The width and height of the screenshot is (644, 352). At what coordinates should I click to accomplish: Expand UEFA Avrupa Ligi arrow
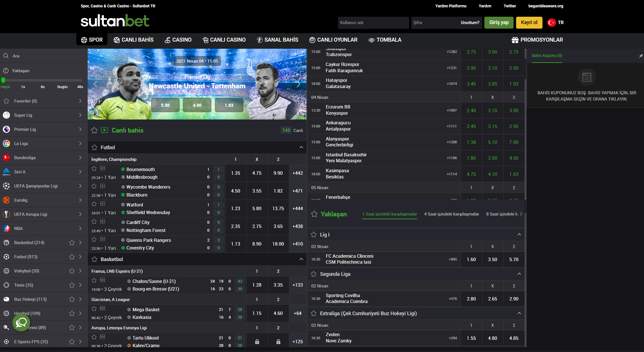tap(80, 214)
